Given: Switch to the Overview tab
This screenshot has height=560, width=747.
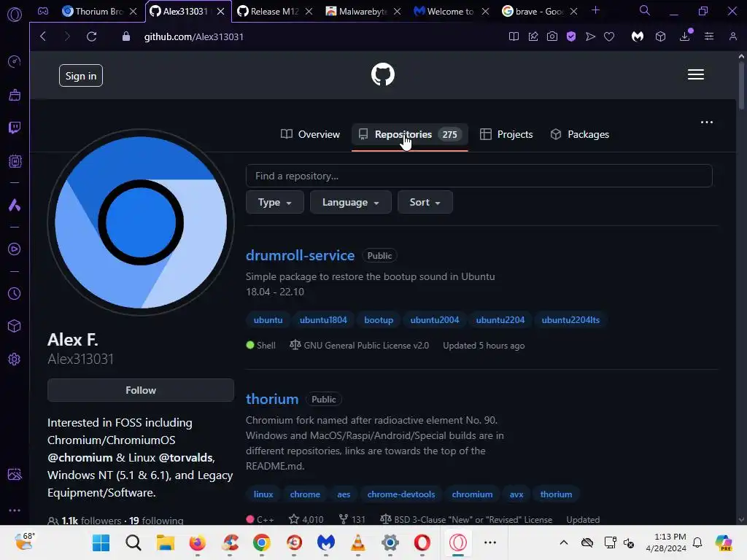Looking at the screenshot, I should [x=310, y=134].
